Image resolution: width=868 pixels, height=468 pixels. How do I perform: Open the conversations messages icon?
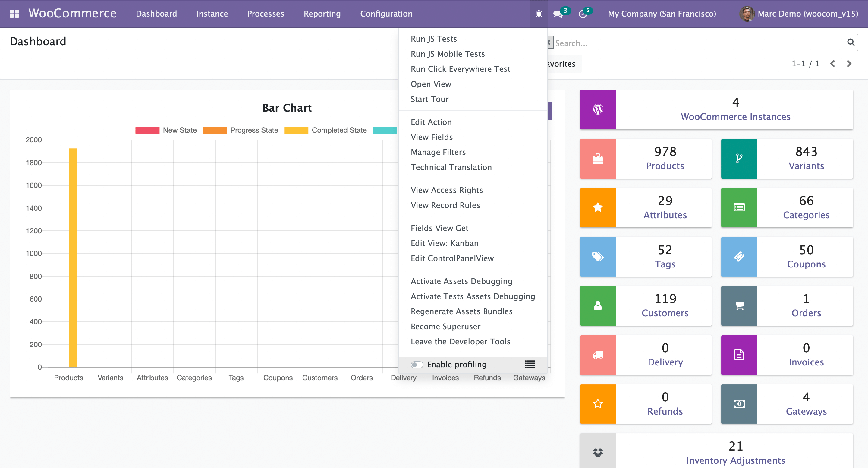tap(558, 14)
